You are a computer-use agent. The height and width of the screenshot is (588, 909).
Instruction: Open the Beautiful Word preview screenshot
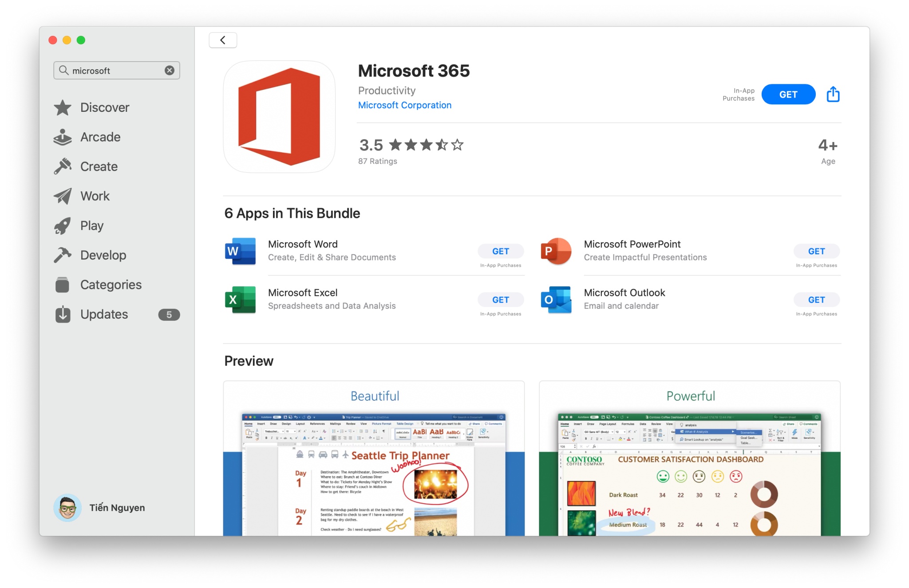point(374,458)
